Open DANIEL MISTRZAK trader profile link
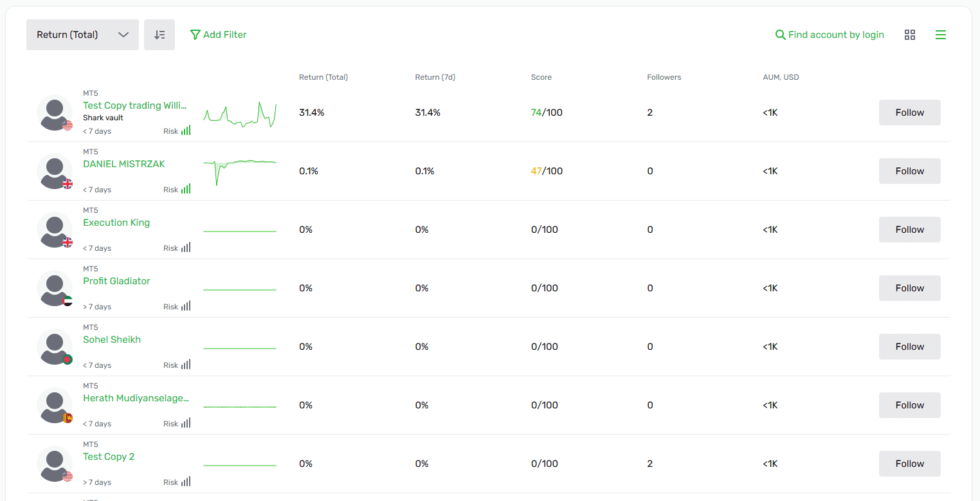980x501 pixels. point(124,164)
